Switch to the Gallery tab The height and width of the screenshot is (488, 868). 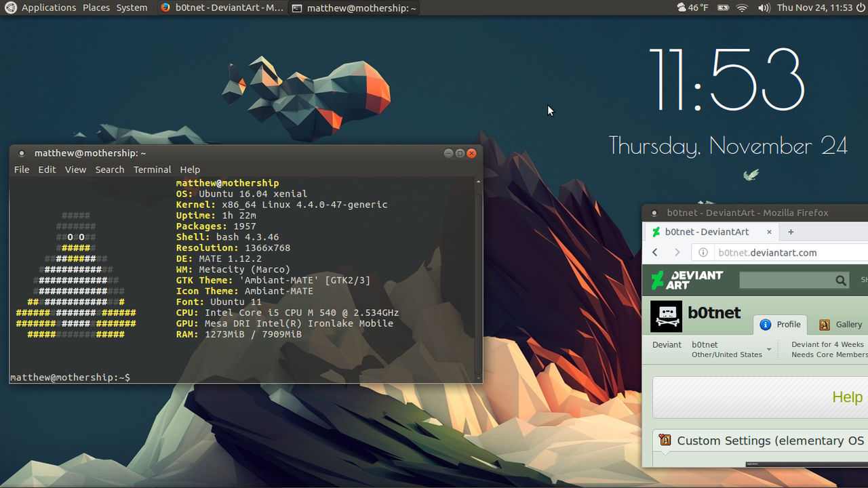[841, 325]
